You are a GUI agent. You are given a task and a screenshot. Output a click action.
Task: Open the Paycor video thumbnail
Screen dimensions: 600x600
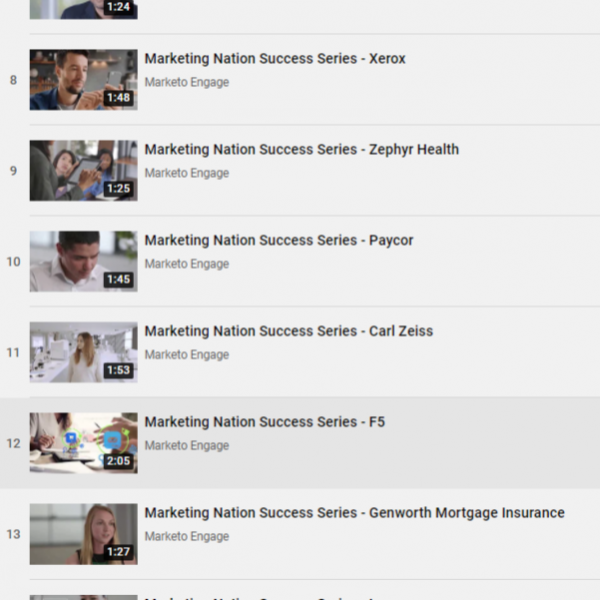(x=83, y=261)
